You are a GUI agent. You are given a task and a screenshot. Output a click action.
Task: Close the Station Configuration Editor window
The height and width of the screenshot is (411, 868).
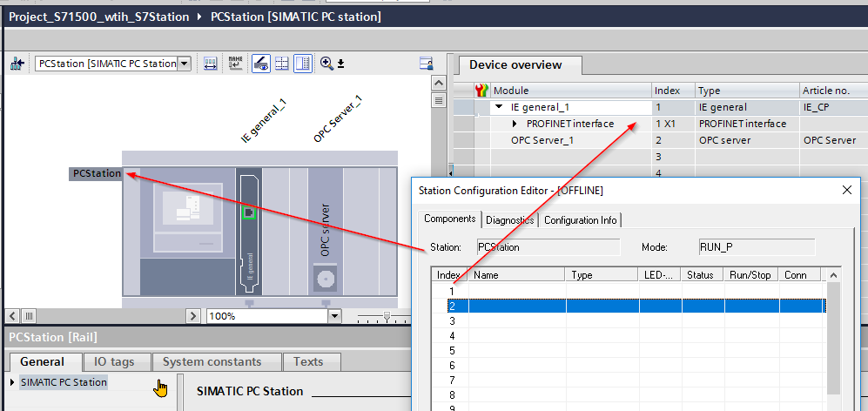click(846, 190)
